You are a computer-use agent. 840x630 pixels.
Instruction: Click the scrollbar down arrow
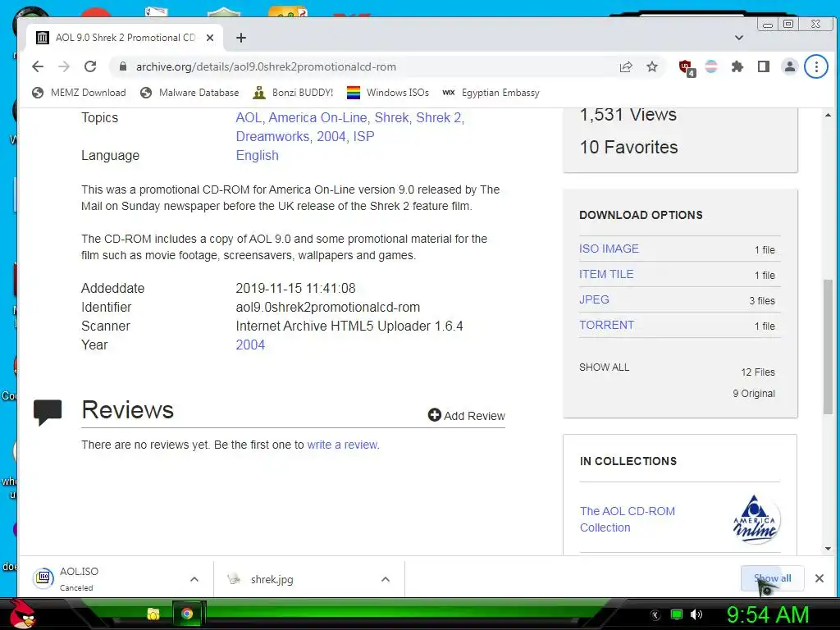[829, 549]
